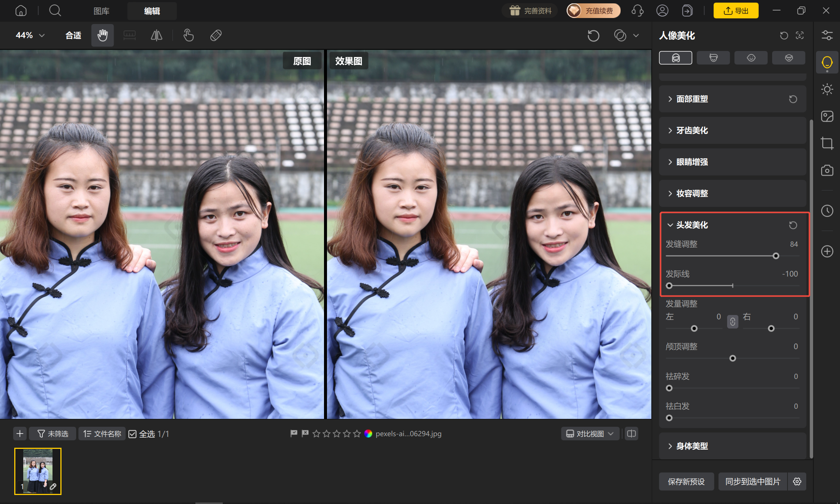Click the 导出 export button

736,10
